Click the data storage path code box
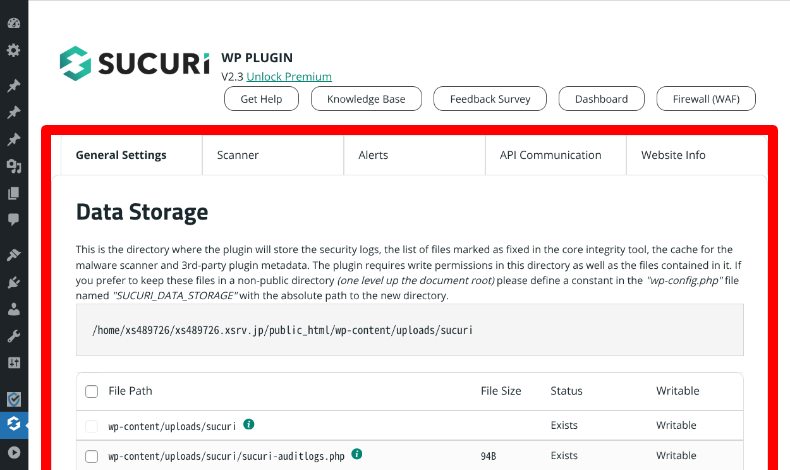This screenshot has height=470, width=790. (x=410, y=330)
